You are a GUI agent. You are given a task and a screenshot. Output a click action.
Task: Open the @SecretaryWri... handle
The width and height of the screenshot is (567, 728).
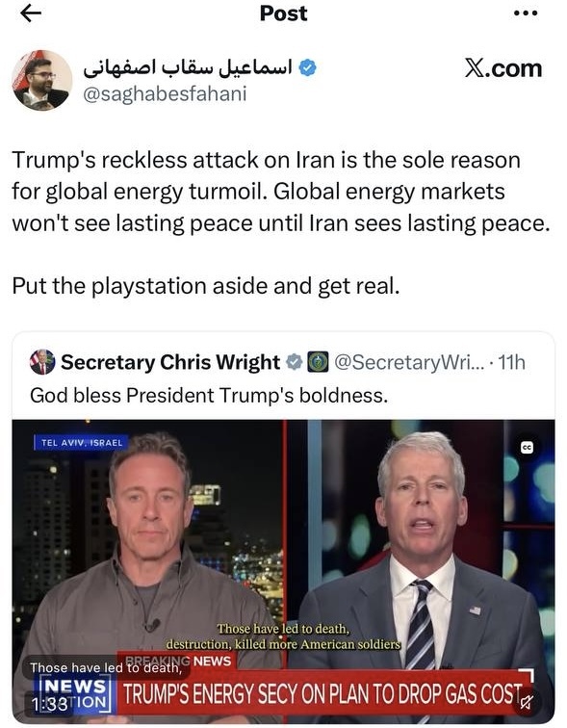pyautogui.click(x=409, y=362)
